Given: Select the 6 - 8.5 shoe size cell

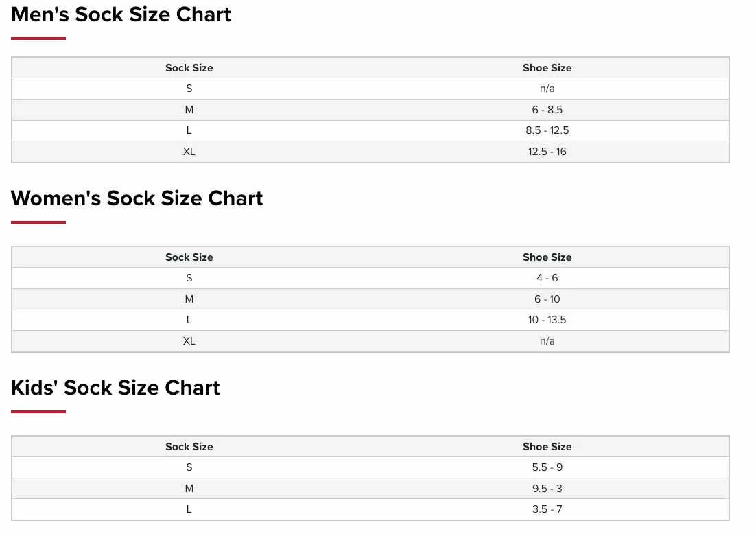Looking at the screenshot, I should (x=547, y=110).
